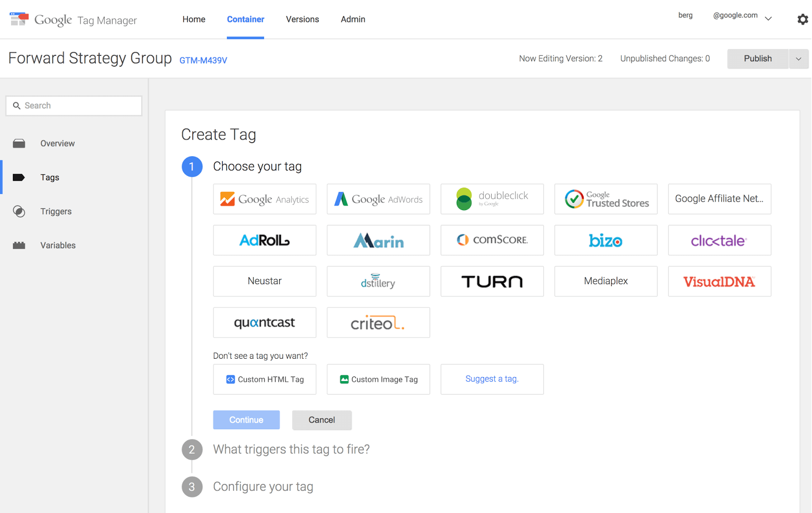
Task: Select the Criteo tag tile
Action: tap(378, 322)
